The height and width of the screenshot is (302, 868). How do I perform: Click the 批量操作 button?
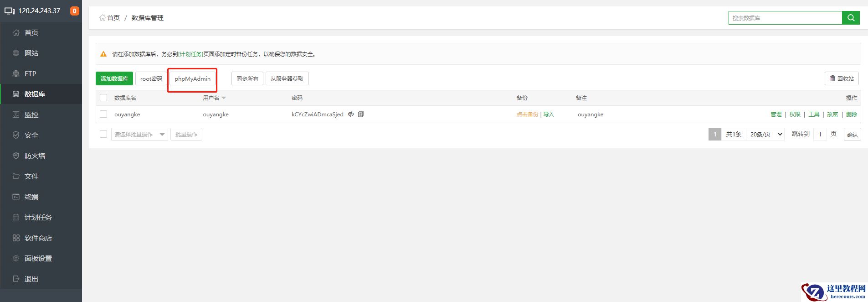[186, 134]
